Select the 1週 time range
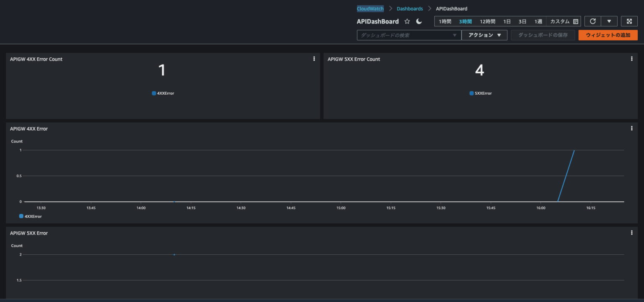The width and height of the screenshot is (644, 302). pos(538,21)
